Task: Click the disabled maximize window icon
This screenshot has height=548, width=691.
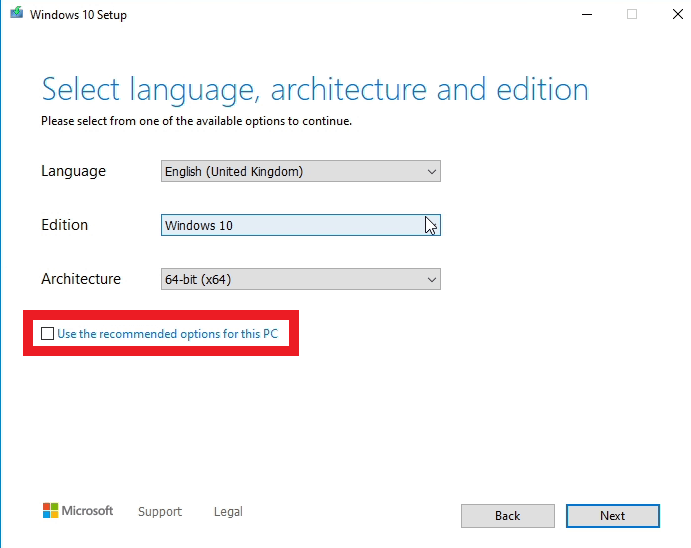Action: pos(632,15)
